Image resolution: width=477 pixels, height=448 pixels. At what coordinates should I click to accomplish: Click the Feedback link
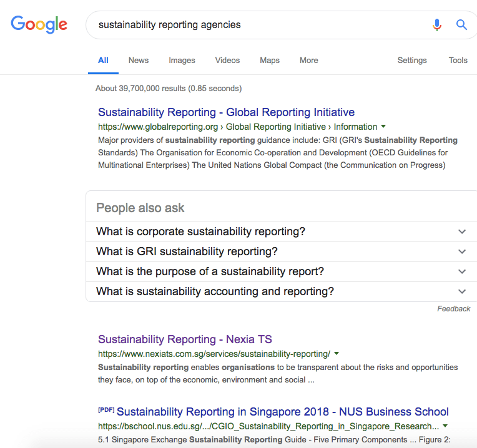[x=453, y=309]
